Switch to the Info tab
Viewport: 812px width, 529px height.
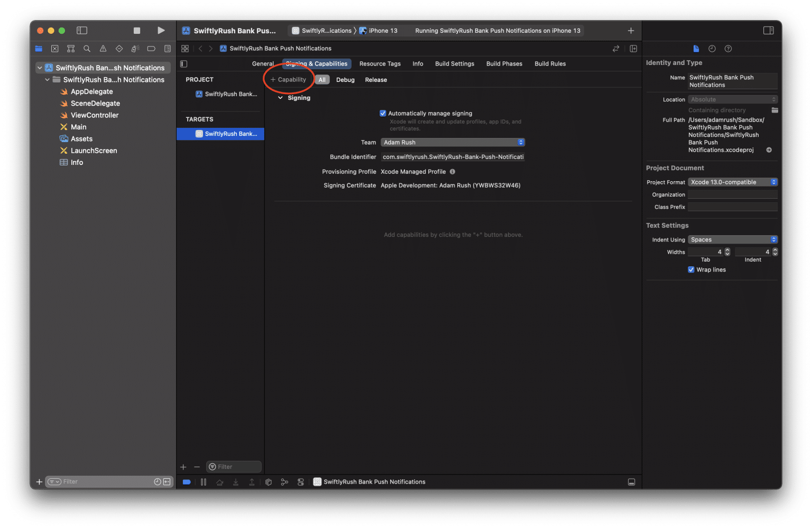[418, 64]
